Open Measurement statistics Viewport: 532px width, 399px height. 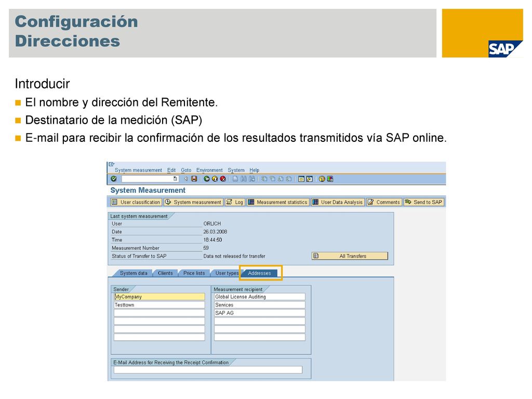pos(278,202)
